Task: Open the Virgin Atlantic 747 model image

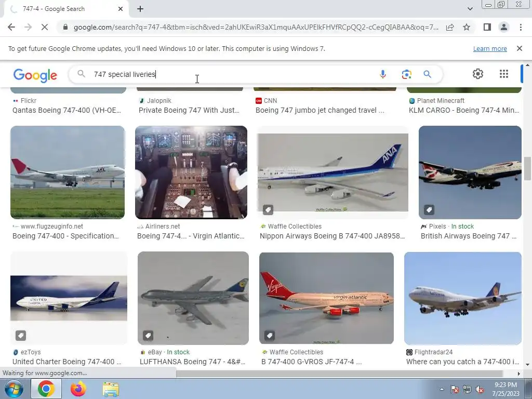Action: 326,298
